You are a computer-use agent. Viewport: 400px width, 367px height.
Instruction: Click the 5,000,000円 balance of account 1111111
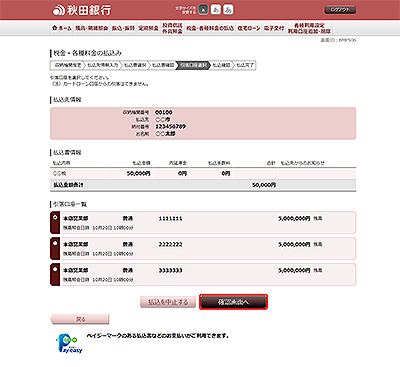[294, 218]
